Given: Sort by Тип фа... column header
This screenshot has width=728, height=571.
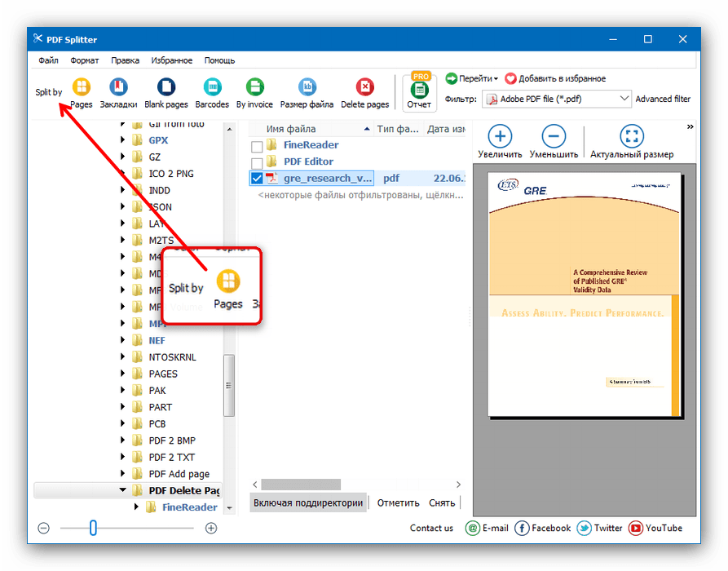Looking at the screenshot, I should point(398,129).
